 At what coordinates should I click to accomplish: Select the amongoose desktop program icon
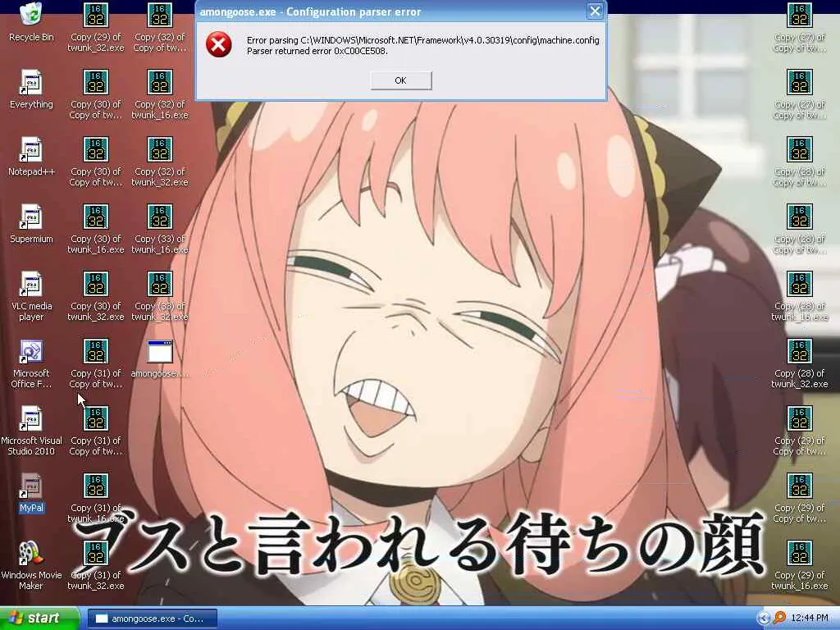(x=160, y=358)
